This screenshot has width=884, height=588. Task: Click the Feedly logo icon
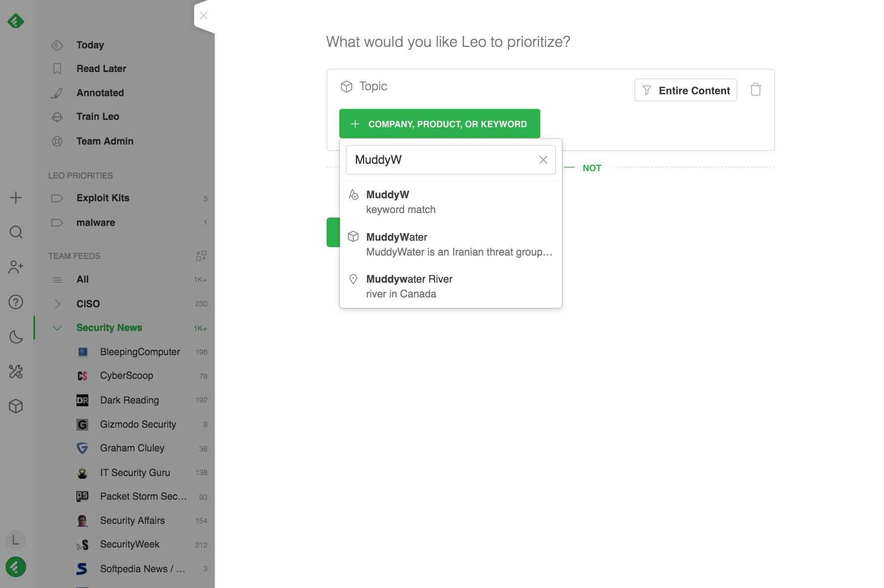click(x=16, y=21)
